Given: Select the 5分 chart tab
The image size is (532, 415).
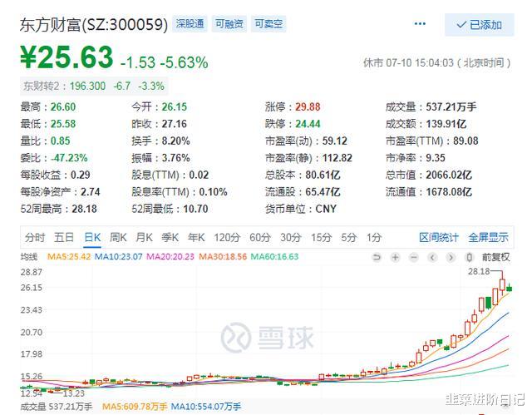Looking at the screenshot, I should click(349, 237).
